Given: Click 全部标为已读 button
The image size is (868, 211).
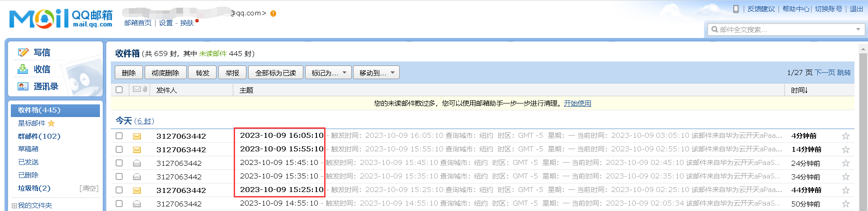Looking at the screenshot, I should [276, 72].
